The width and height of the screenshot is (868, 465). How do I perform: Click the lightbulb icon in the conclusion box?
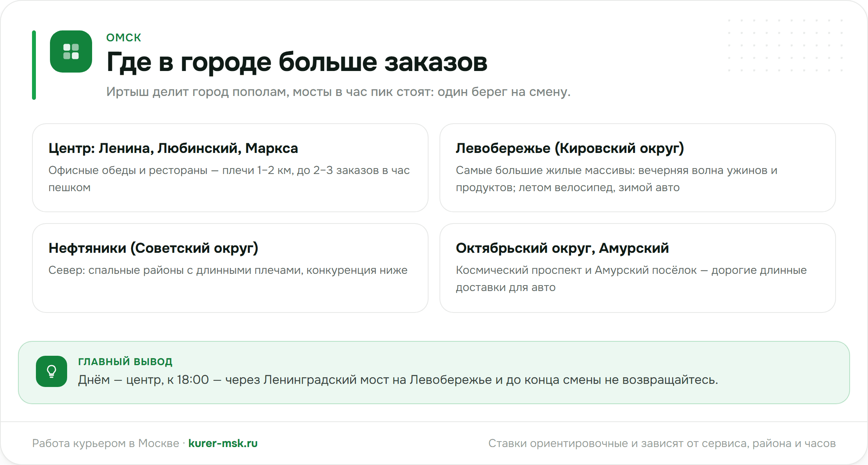(52, 371)
